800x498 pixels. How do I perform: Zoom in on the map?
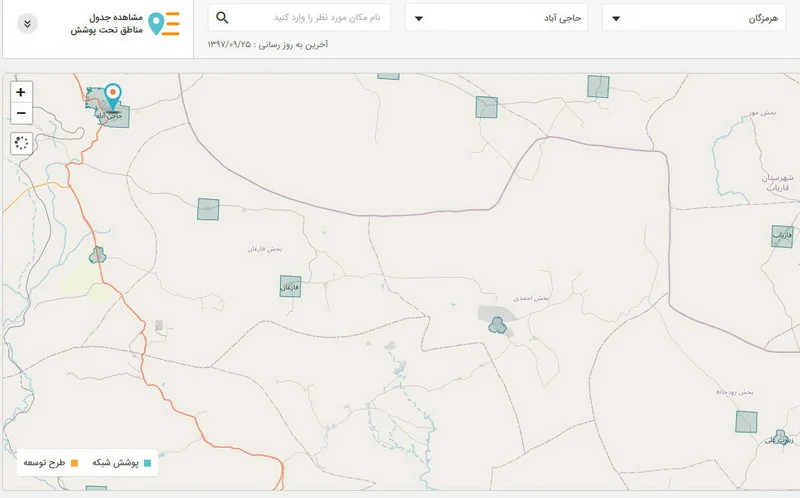tap(21, 92)
